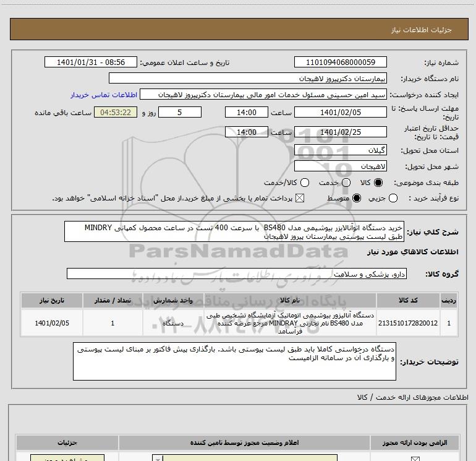Click the تاریخ نیاز column header
Image resolution: width=476 pixels, height=461 pixels.
(51, 300)
